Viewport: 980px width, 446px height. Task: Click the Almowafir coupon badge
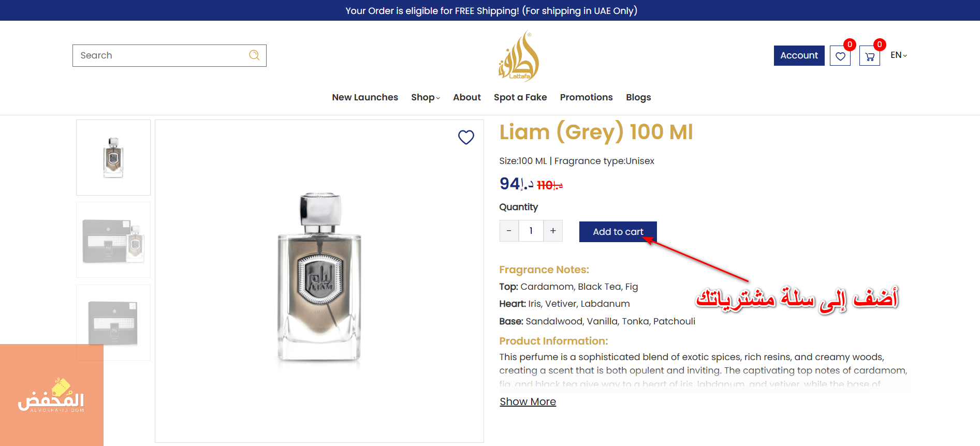[x=51, y=395]
